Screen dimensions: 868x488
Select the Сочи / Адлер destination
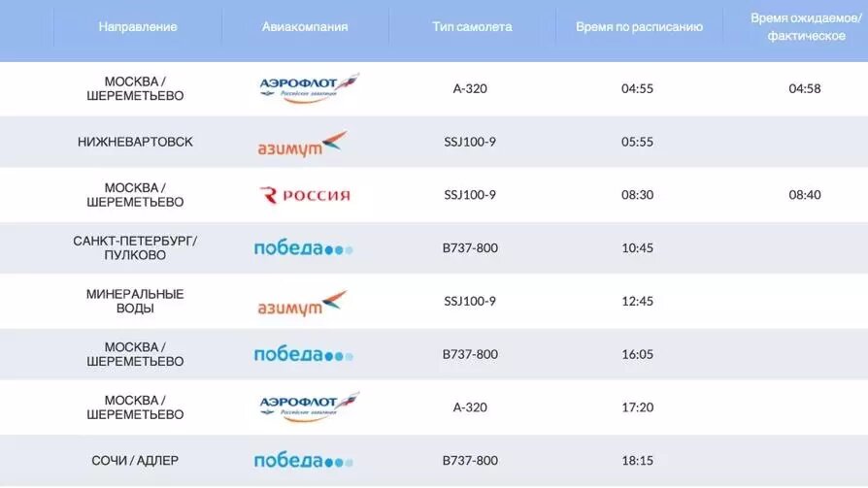click(135, 460)
